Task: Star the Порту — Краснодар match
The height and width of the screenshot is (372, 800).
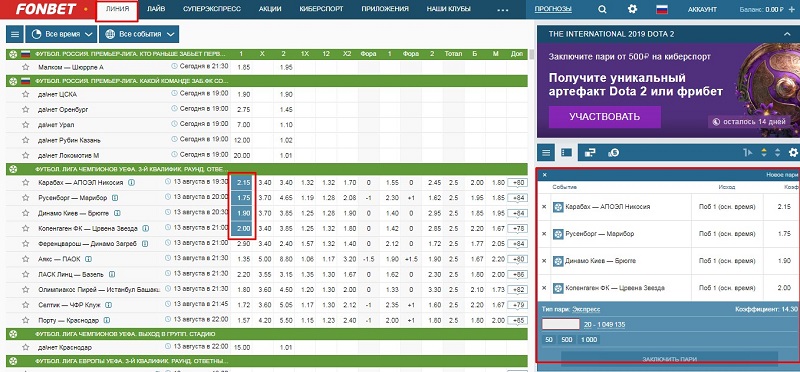Action: (x=25, y=320)
